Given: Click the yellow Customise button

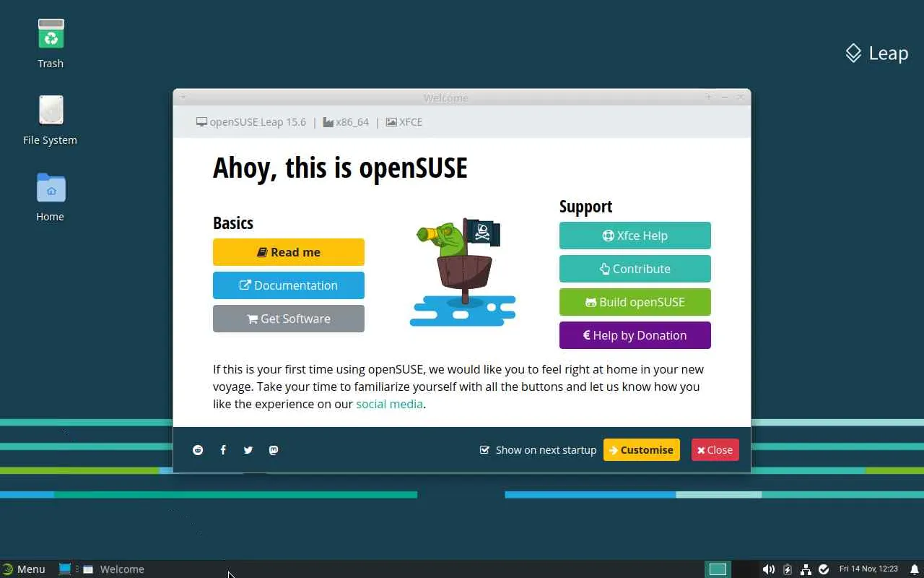Looking at the screenshot, I should 642,450.
